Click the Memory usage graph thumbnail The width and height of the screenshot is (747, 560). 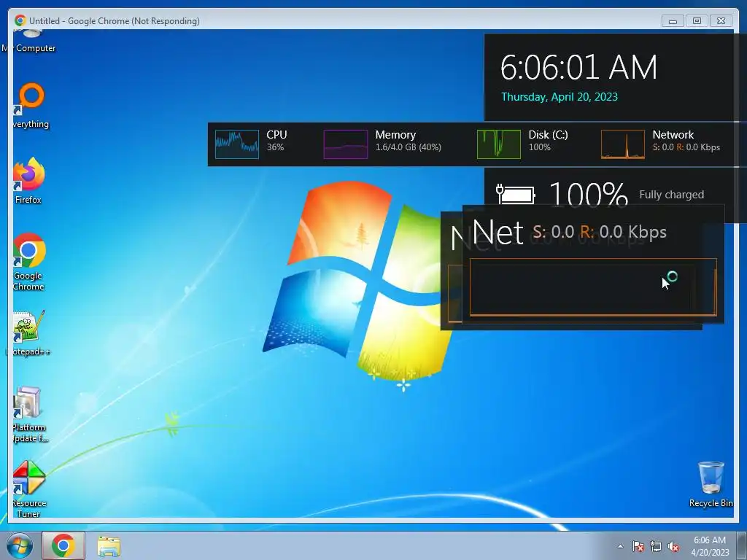(345, 144)
